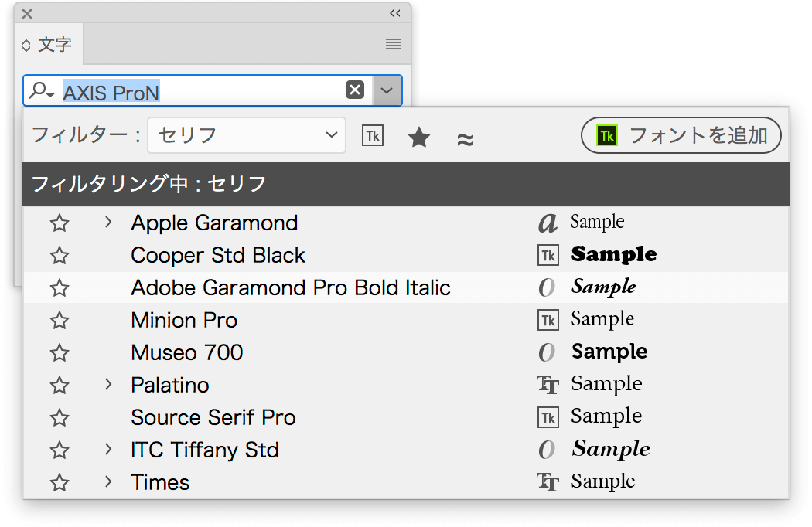The width and height of the screenshot is (812, 527).
Task: Select Adobe Garamond Pro Bold Italic
Action: [291, 287]
